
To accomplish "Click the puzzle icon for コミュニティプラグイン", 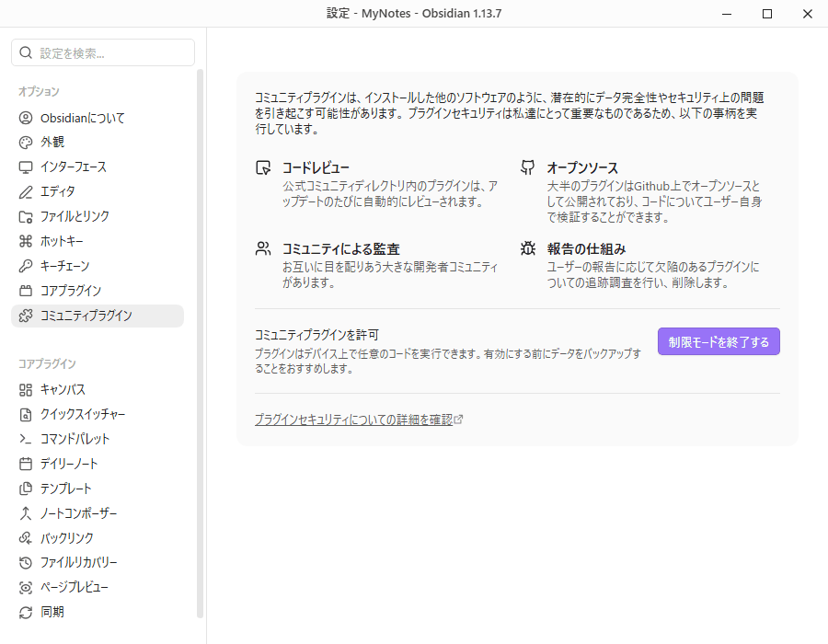I will 26,316.
